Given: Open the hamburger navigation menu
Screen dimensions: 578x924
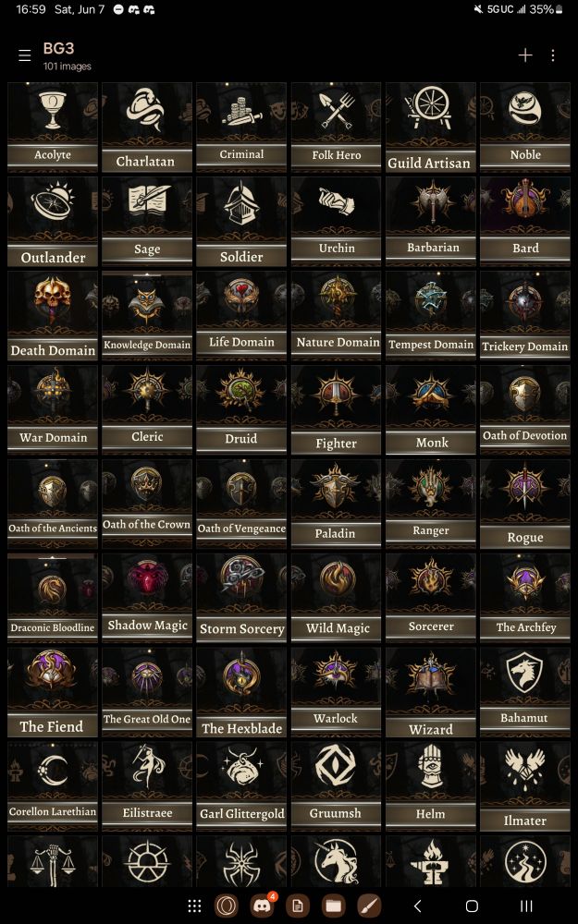Looking at the screenshot, I should (x=25, y=55).
